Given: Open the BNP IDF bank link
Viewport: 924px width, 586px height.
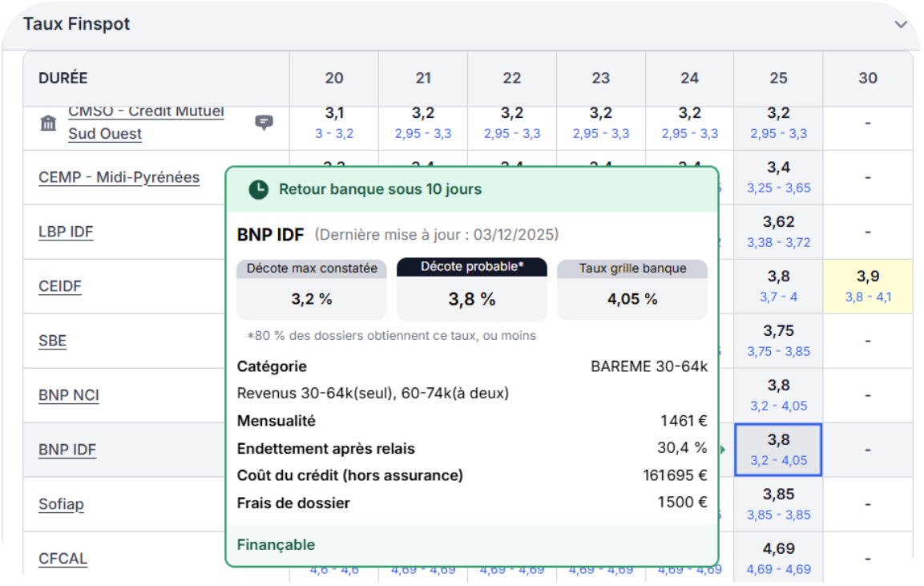Looking at the screenshot, I should click(x=67, y=450).
